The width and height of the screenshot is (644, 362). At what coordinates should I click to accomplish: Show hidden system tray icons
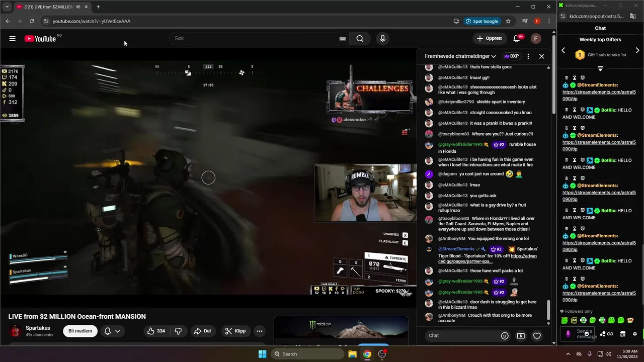click(568, 354)
